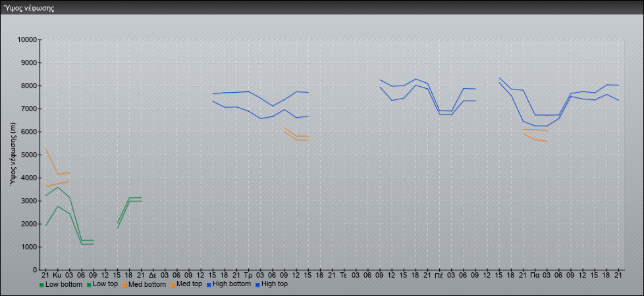Toggle the Low bottom legend series

pos(61,284)
